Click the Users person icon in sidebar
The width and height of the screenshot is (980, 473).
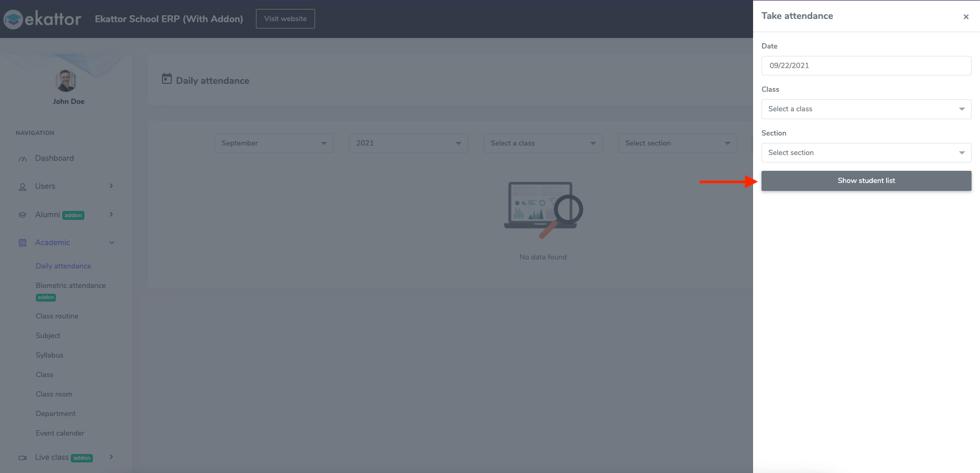pyautogui.click(x=23, y=187)
